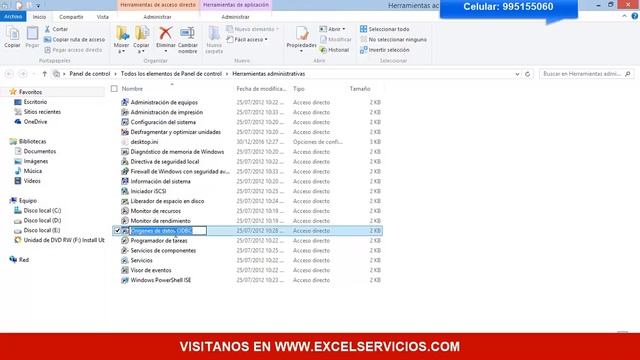
Task: Click Panel de control in the address breadcrumb
Action: (90, 74)
